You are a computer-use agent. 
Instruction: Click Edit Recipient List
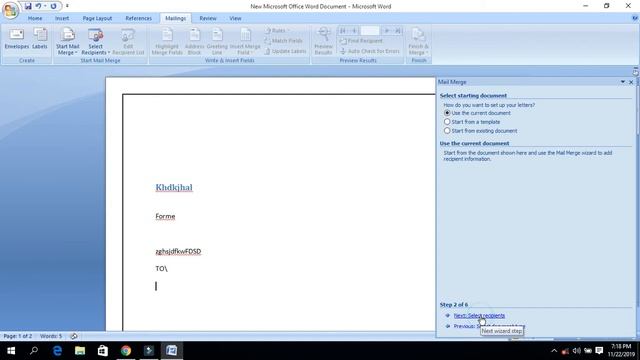(128, 42)
